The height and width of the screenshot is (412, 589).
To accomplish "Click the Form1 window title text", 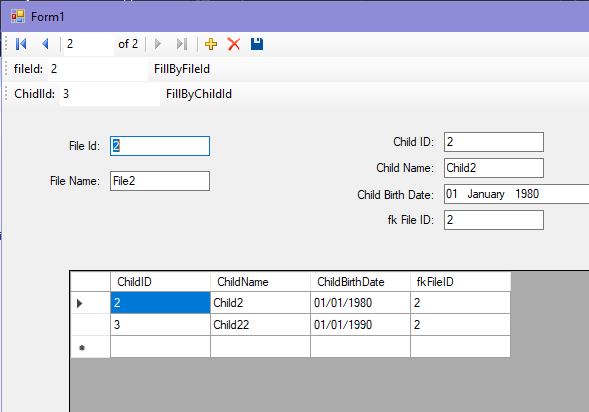I will point(47,17).
